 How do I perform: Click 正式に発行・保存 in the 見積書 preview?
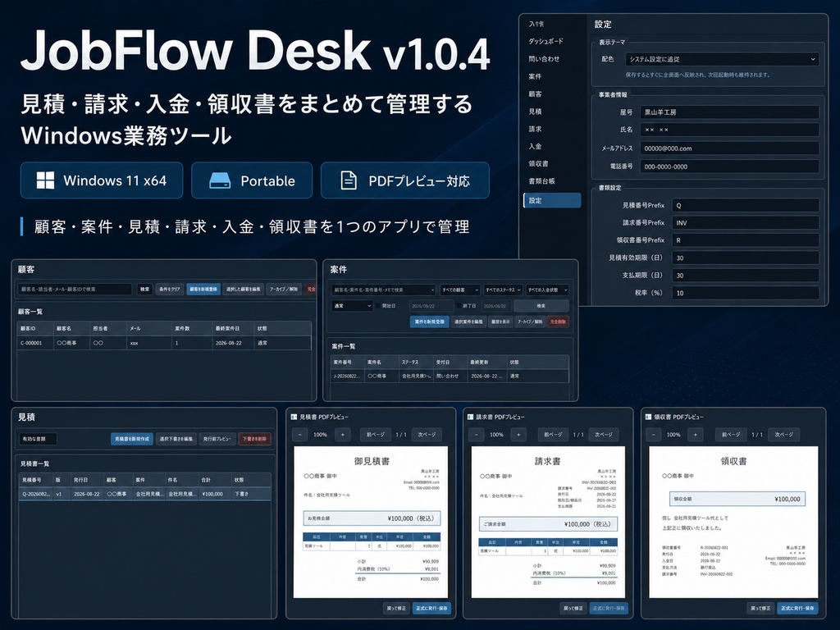pyautogui.click(x=431, y=608)
